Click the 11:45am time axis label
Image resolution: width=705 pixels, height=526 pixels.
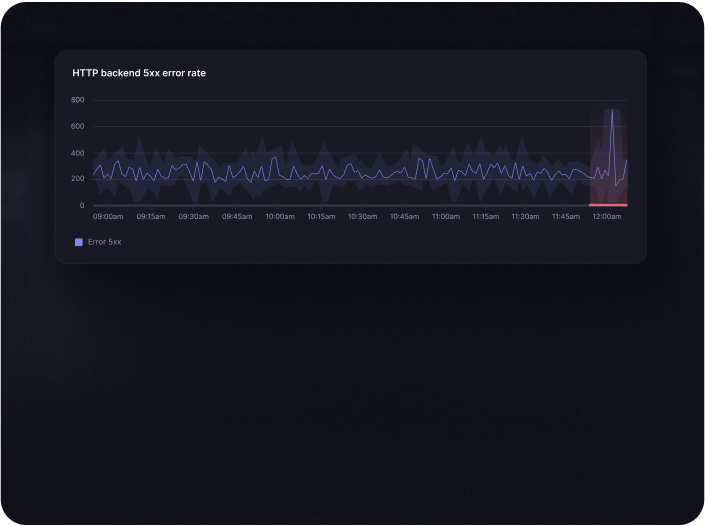click(566, 216)
